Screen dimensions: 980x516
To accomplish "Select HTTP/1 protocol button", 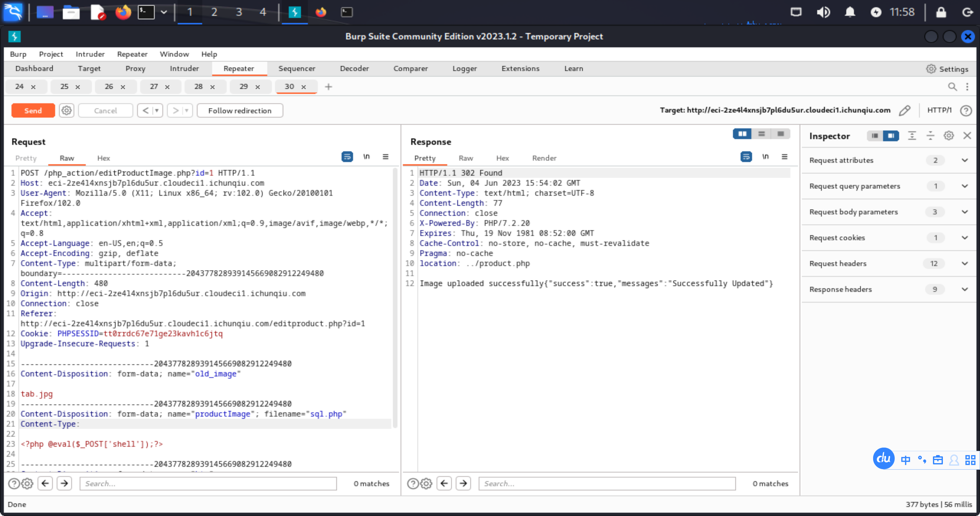I will coord(939,110).
